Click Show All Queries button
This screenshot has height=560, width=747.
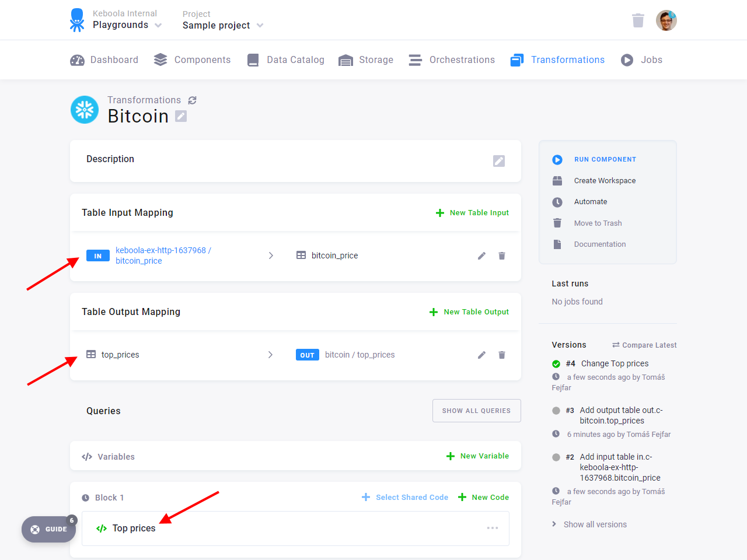(477, 411)
